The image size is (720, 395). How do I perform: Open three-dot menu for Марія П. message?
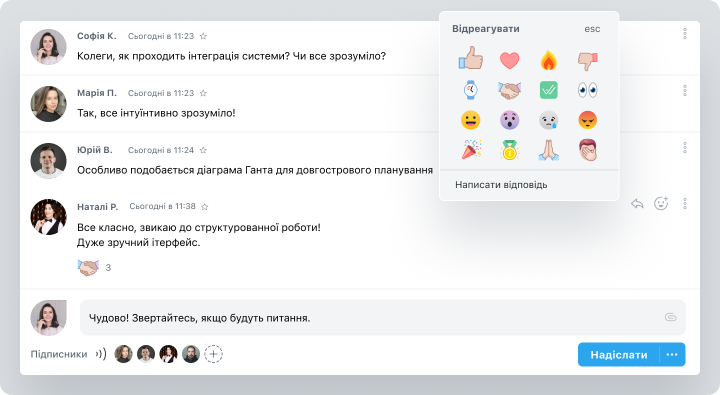click(685, 90)
